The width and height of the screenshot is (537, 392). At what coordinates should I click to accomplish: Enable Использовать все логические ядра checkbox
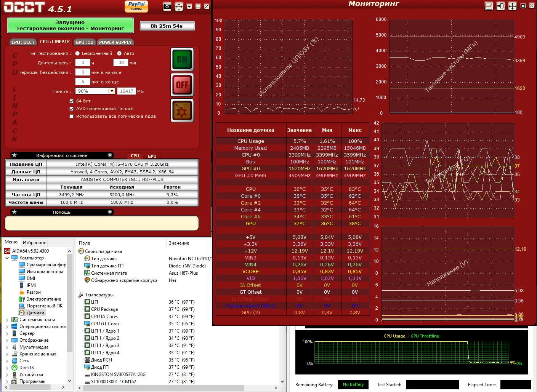(x=71, y=116)
